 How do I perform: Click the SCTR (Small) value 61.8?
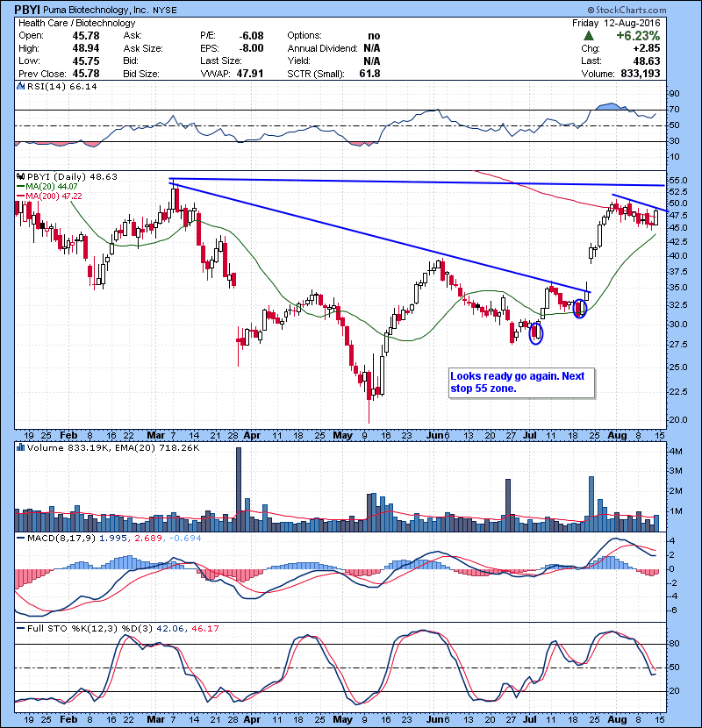[x=369, y=74]
